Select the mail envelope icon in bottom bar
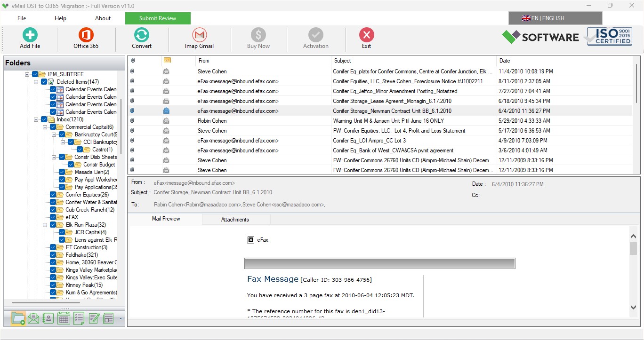The width and height of the screenshot is (644, 340). tap(33, 318)
